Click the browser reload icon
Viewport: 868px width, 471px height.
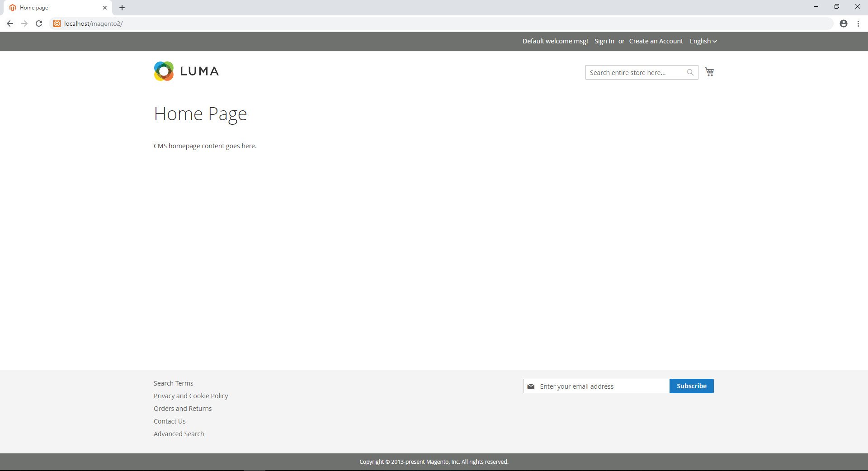tap(39, 24)
